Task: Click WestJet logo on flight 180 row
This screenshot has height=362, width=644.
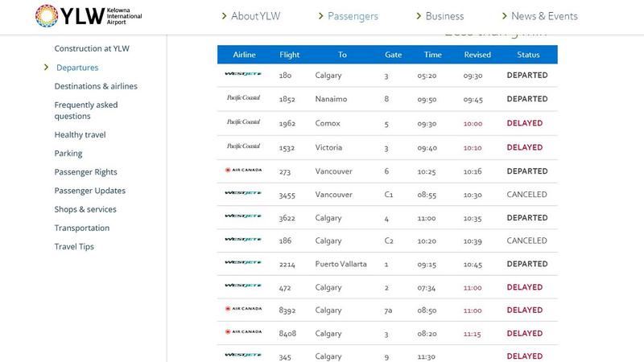Action: [243, 76]
